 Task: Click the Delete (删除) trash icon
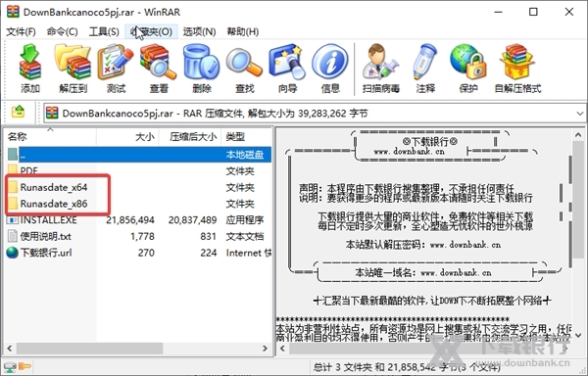click(201, 62)
